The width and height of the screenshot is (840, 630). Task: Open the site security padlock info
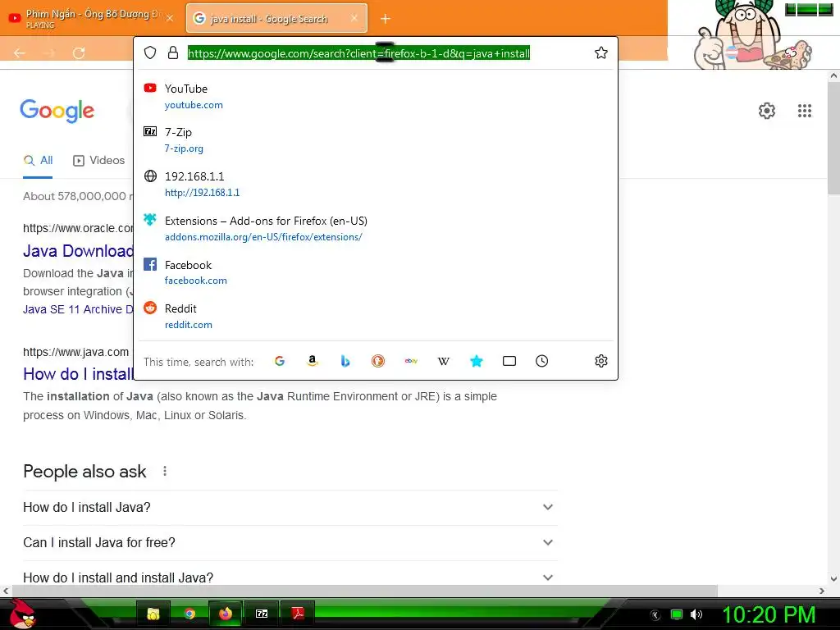click(172, 52)
